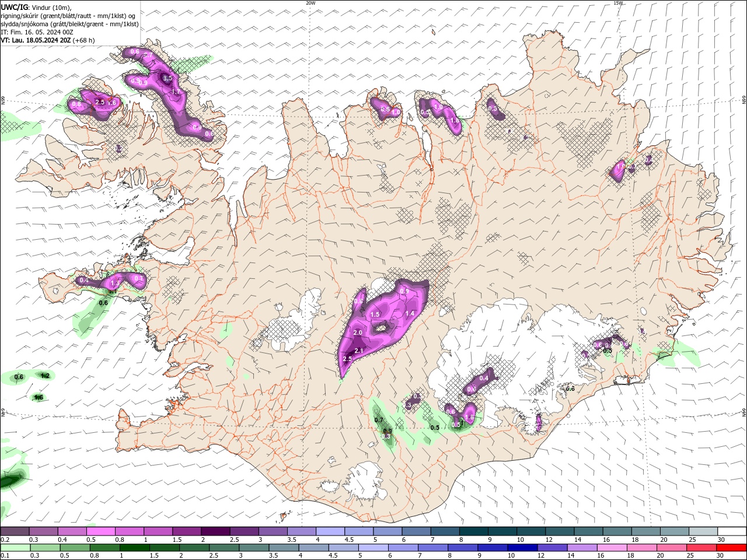Pick the 14–16 lilac rain legend swatch
This screenshot has width=747, height=560.
pos(582,548)
